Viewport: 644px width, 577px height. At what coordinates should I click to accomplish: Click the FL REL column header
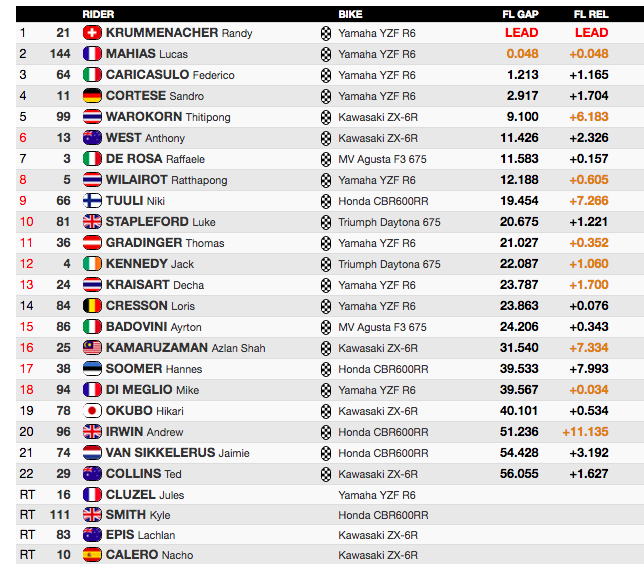(591, 14)
